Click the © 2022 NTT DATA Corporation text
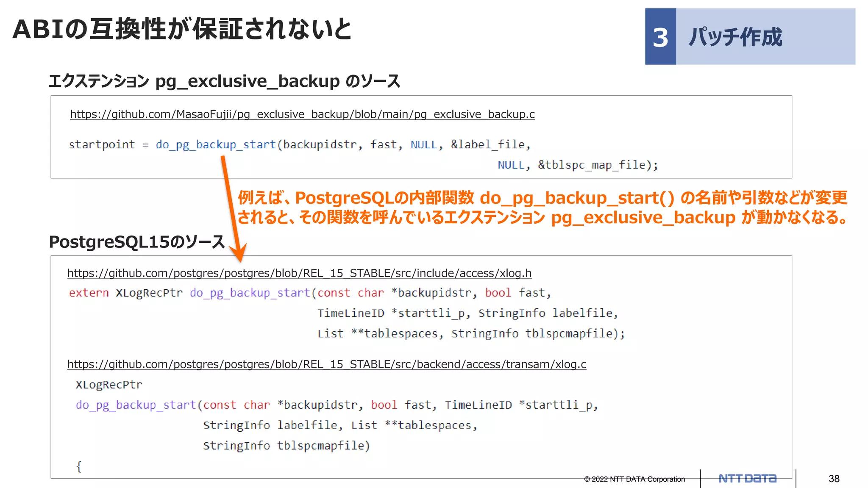 (x=634, y=479)
